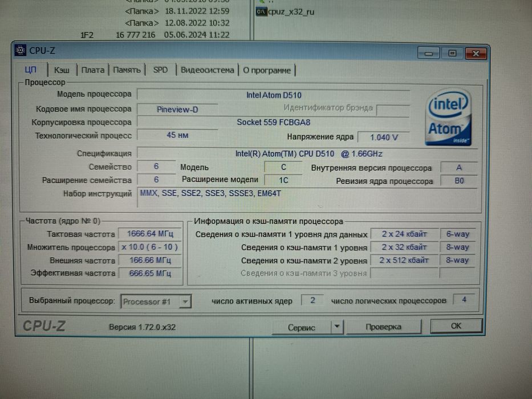Click the OK button
This screenshot has height=399, width=532.
coord(456,325)
